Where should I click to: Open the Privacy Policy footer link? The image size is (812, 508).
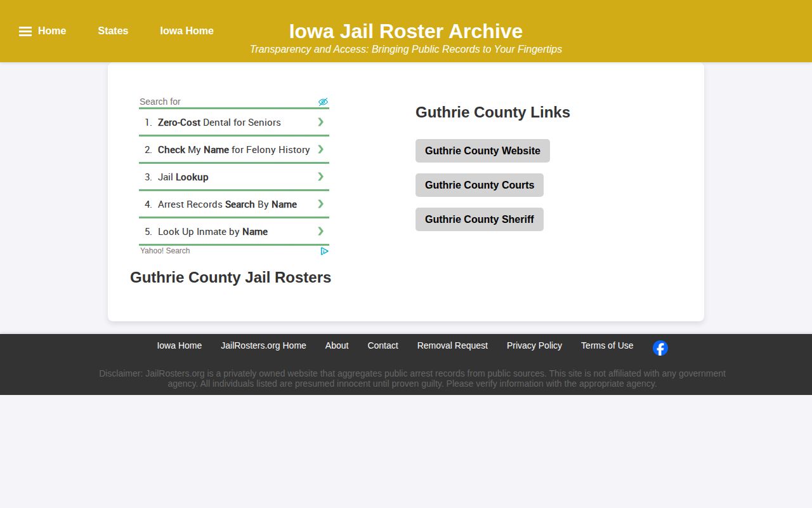pos(534,345)
